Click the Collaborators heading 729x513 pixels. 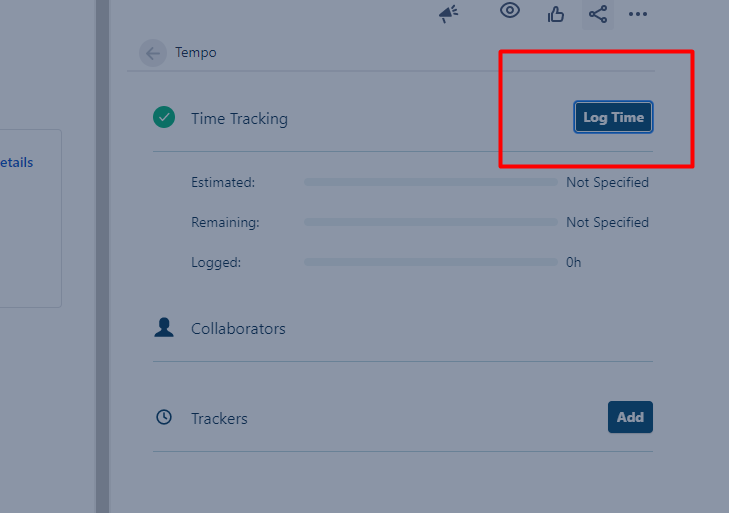[x=238, y=329]
